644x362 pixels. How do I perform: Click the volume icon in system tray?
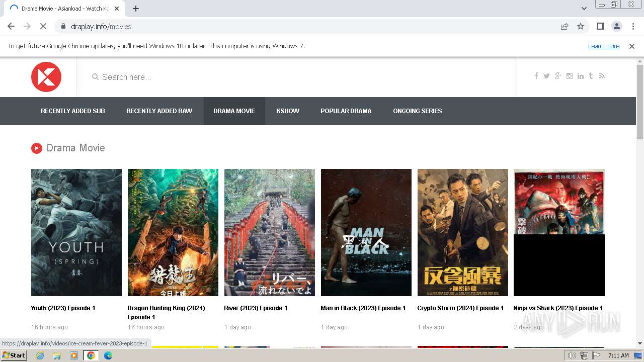click(x=572, y=355)
